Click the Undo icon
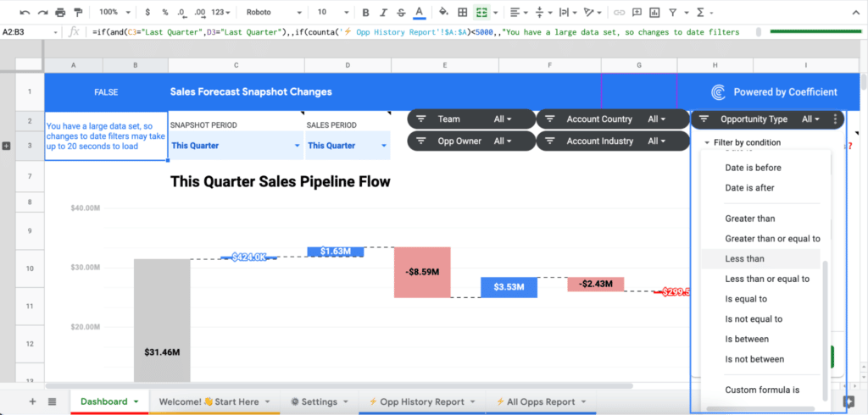This screenshot has height=415, width=868. [25, 12]
